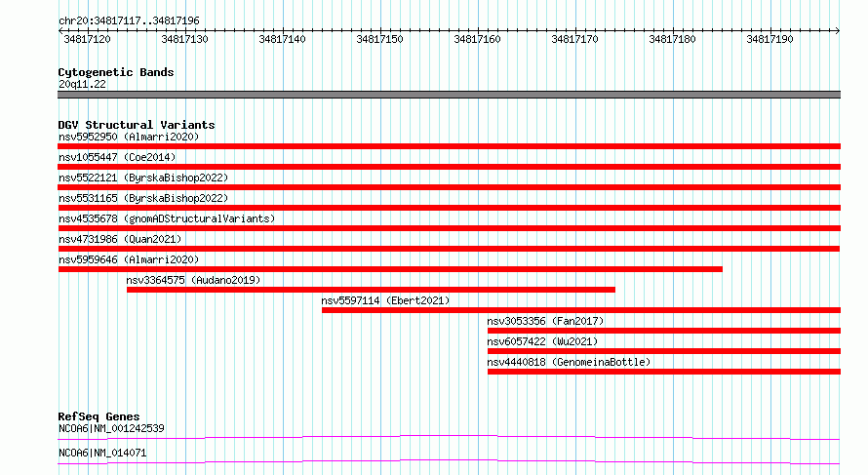This screenshot has height=475, width=868.
Task: Click ruler position 34817140
Action: (x=282, y=39)
